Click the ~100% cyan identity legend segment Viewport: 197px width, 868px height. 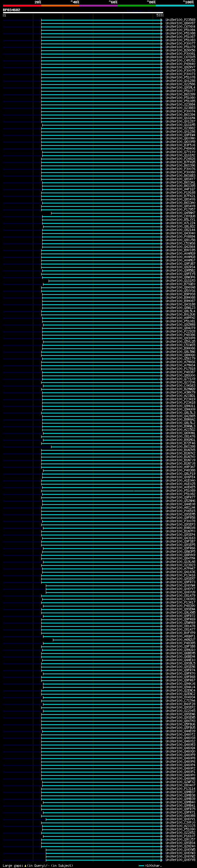point(175,6)
